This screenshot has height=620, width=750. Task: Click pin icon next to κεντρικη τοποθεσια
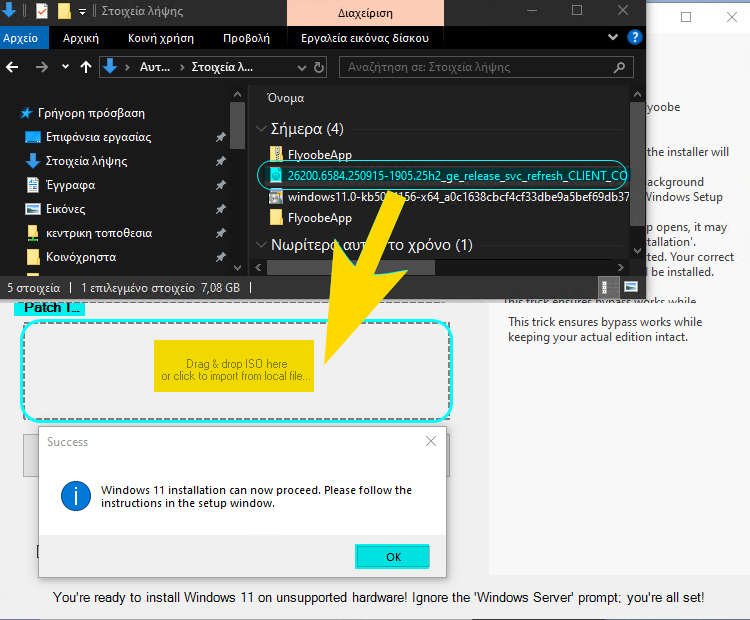221,233
